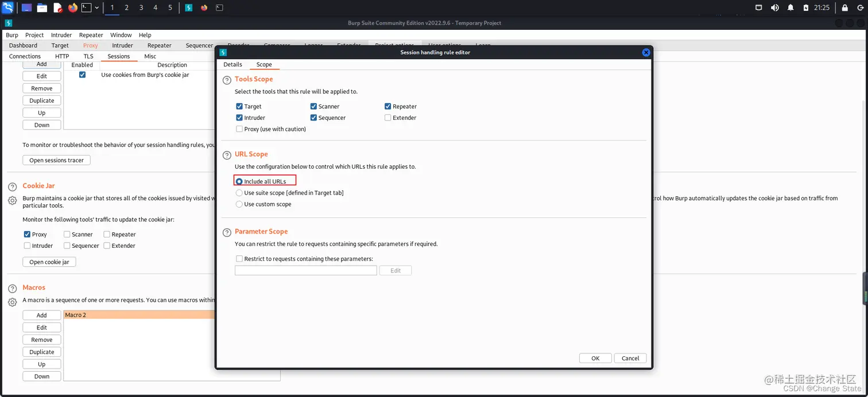Viewport: 868px width, 397px height.
Task: Check Extender under Cookie Jar monitoring
Action: [107, 246]
